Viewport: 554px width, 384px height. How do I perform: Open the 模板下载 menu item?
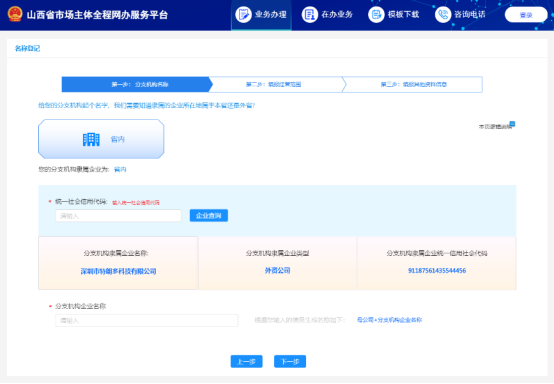pyautogui.click(x=394, y=15)
